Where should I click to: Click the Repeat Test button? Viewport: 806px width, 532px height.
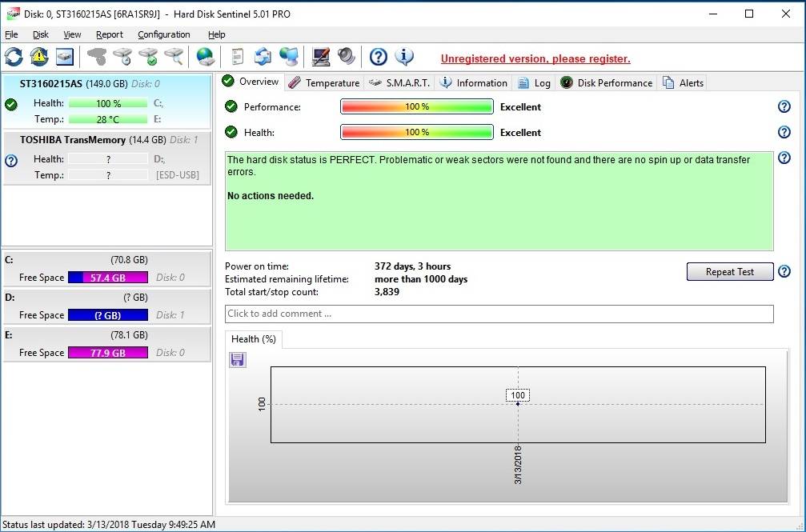[730, 271]
